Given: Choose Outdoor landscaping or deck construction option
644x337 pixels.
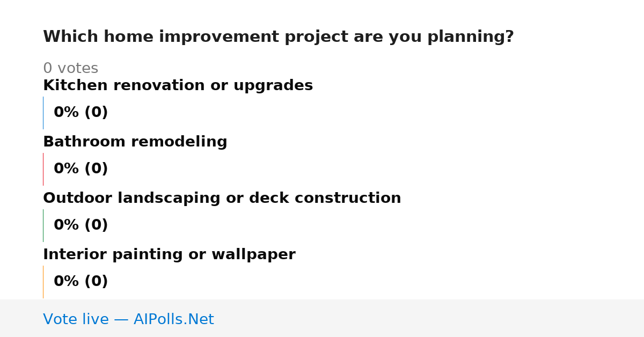Looking at the screenshot, I should point(222,199).
